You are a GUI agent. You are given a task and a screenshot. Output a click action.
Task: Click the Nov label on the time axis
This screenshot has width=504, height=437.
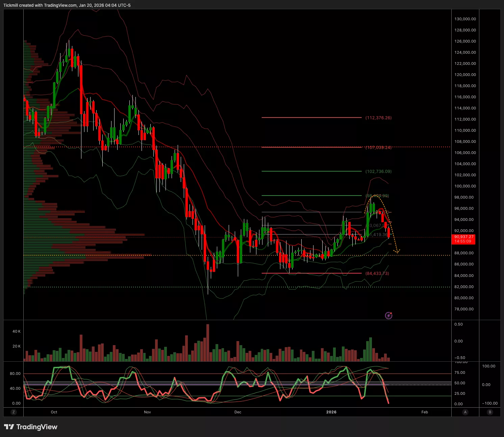click(x=147, y=412)
